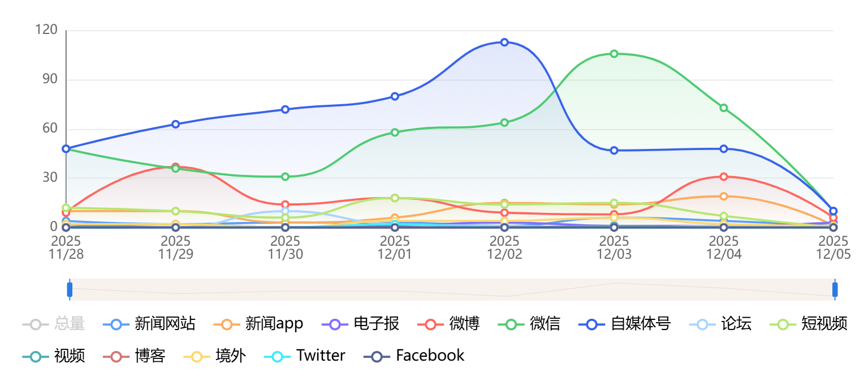The image size is (868, 385).
Task: Click the 微信 peak point on 12/03
Action: pos(614,54)
